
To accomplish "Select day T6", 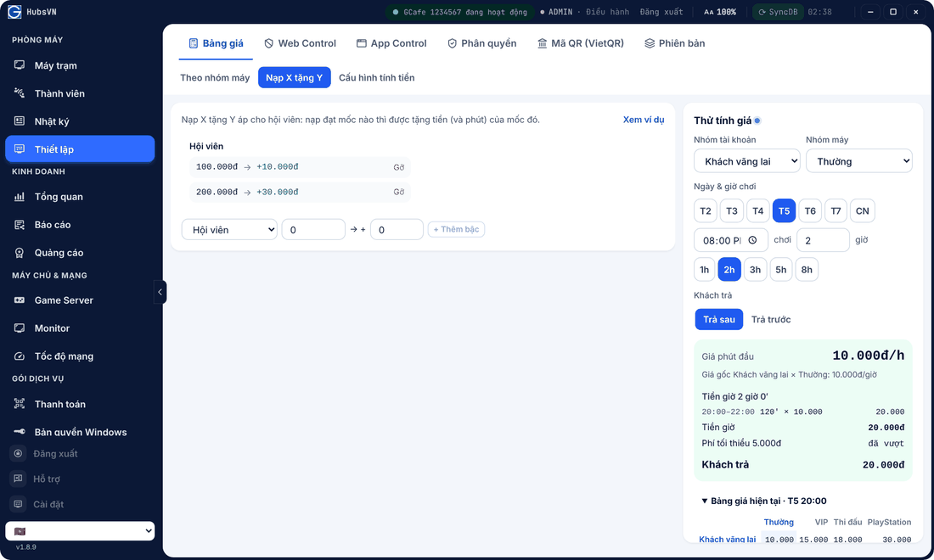I will click(810, 210).
